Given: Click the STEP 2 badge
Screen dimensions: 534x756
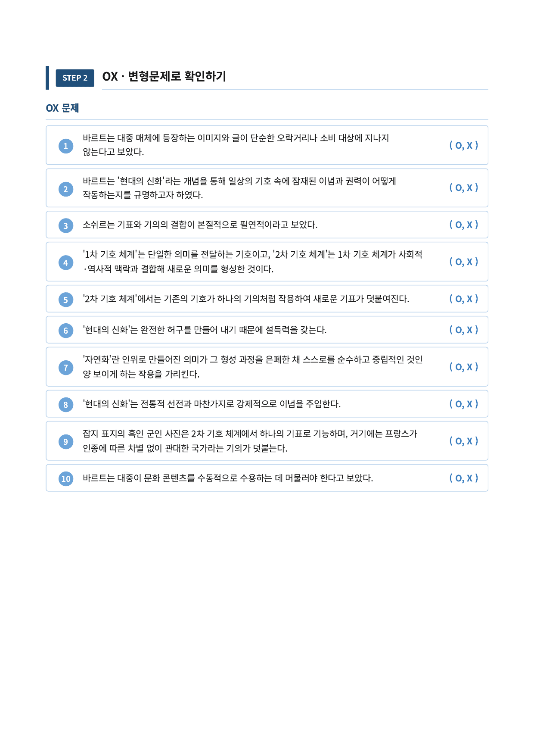Looking at the screenshot, I should click(75, 78).
